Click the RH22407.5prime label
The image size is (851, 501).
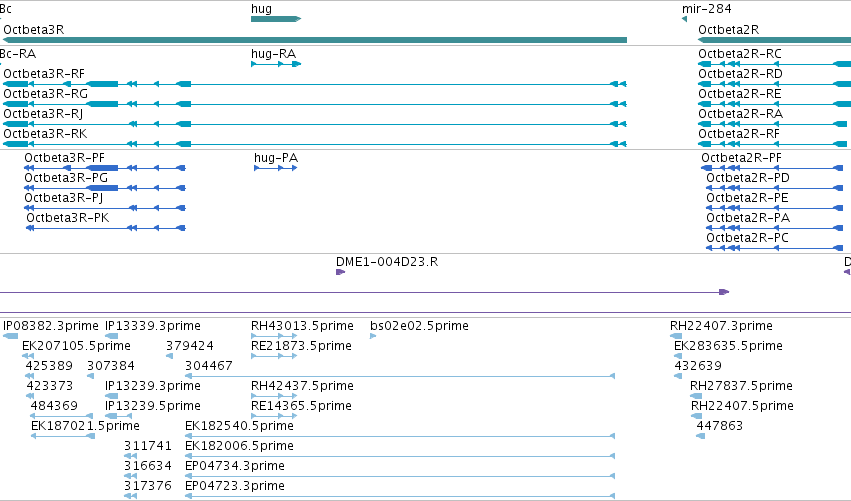click(x=742, y=407)
